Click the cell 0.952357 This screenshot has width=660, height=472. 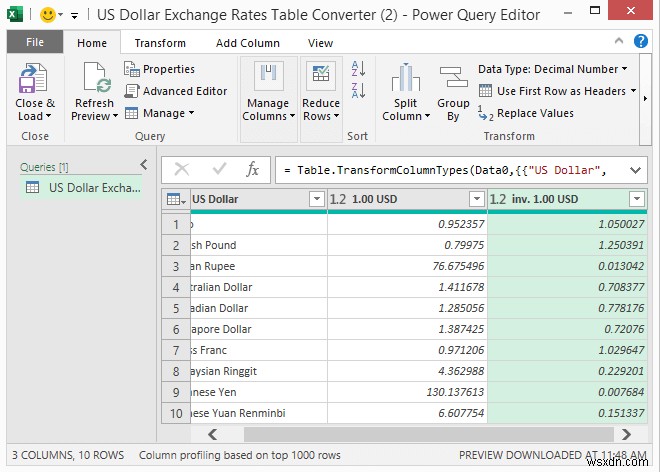click(407, 224)
